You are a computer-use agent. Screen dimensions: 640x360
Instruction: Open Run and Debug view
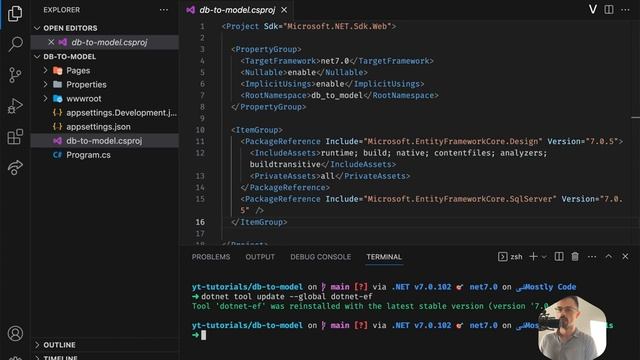pos(15,106)
